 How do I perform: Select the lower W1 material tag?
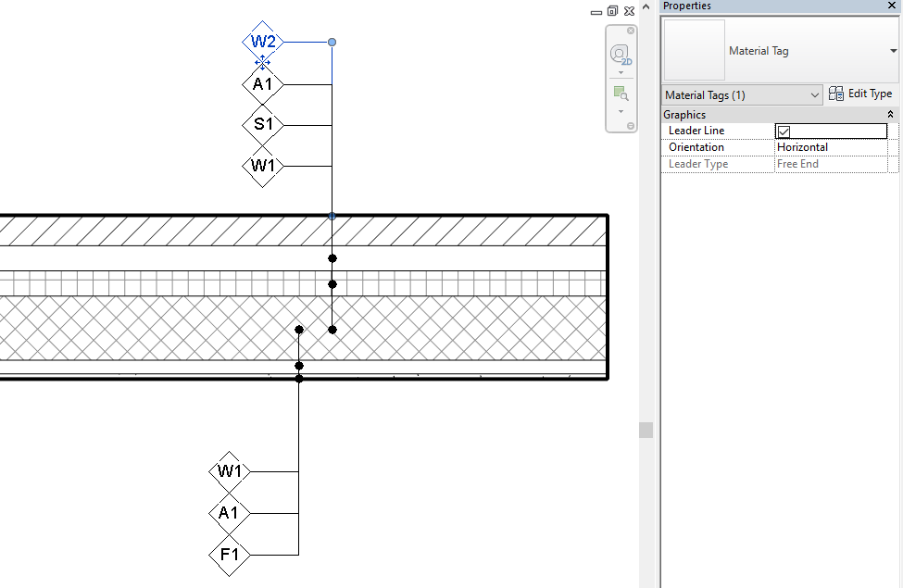tap(229, 471)
